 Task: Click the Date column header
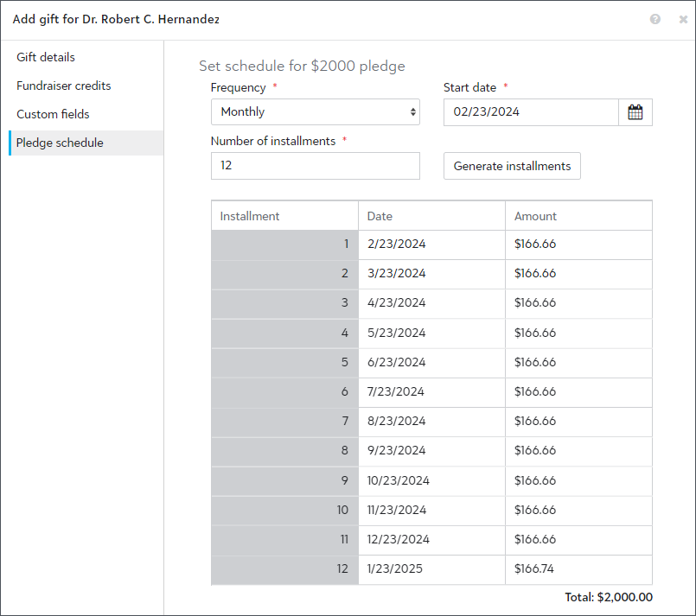click(x=431, y=216)
